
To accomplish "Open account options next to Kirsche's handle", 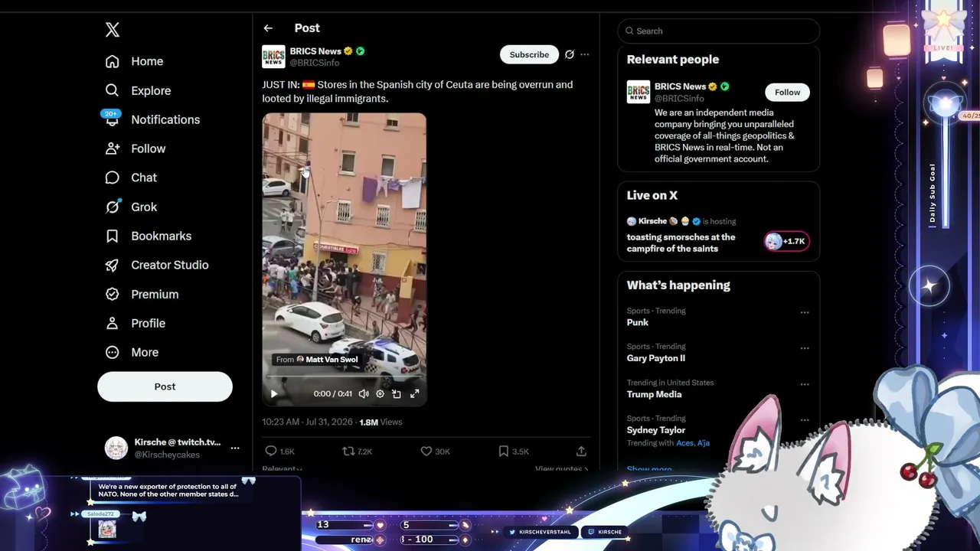I will pyautogui.click(x=235, y=448).
